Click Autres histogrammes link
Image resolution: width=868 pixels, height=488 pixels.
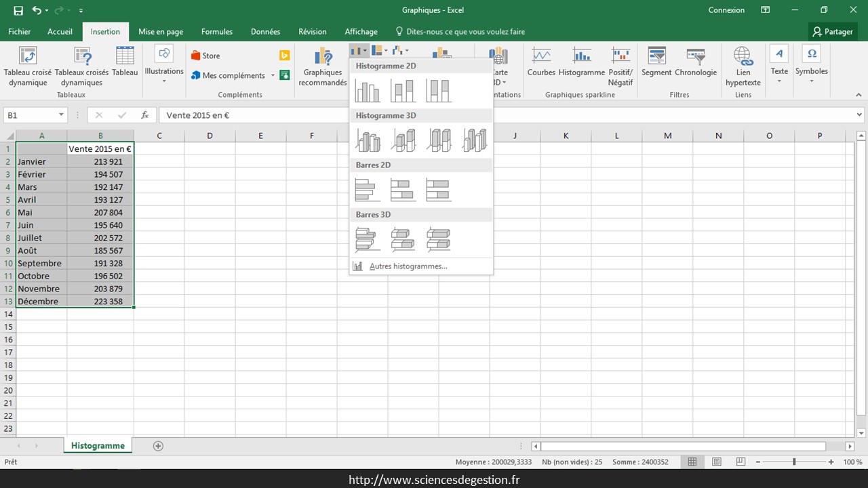pos(408,266)
